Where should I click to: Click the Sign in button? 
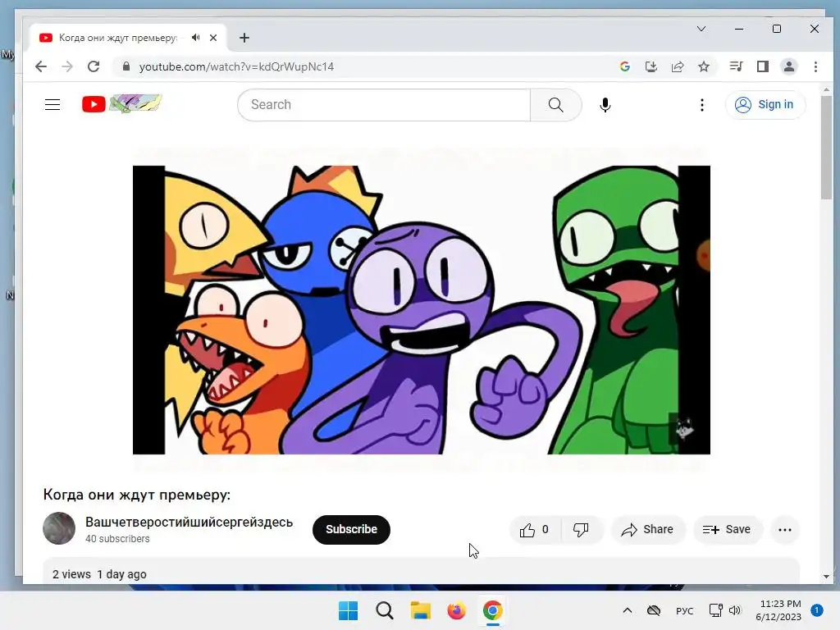765,104
